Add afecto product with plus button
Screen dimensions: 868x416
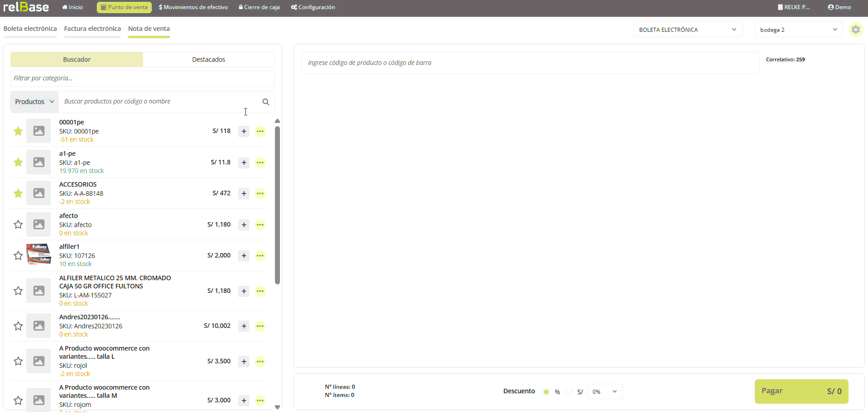[x=244, y=225]
